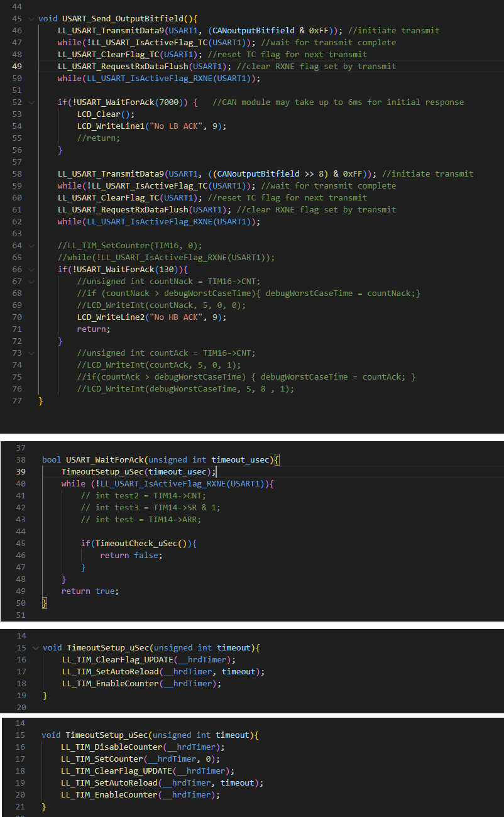Click '//LCD_WriteInt(debugWorstCaseTime, 5, 8 , 1);' comment
The image size is (504, 817).
[186, 389]
